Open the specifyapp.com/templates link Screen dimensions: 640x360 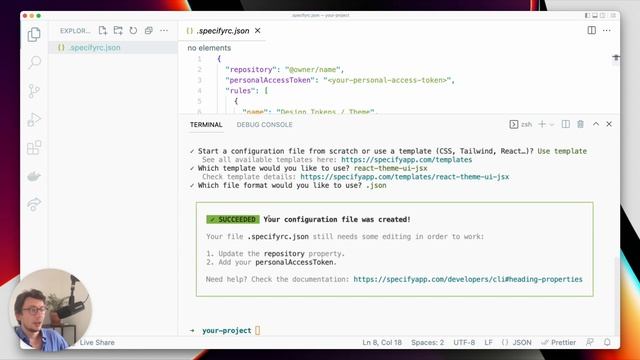407,160
